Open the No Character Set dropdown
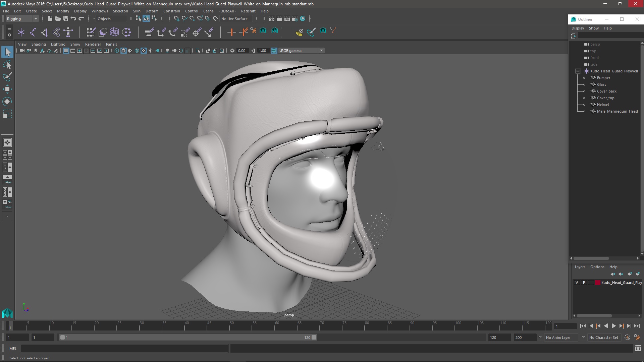Screen dimensions: 644x362 click(x=604, y=338)
